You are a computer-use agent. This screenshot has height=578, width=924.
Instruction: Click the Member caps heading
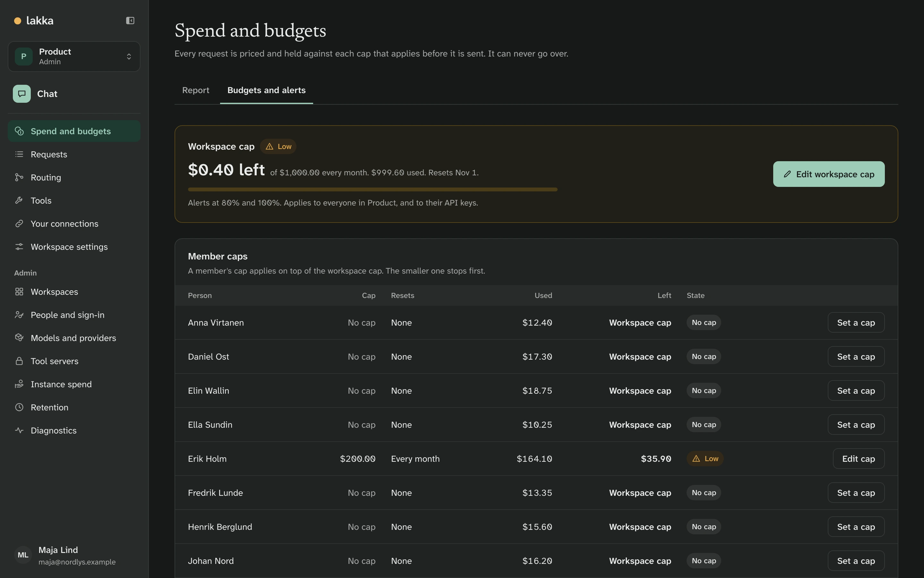(218, 257)
